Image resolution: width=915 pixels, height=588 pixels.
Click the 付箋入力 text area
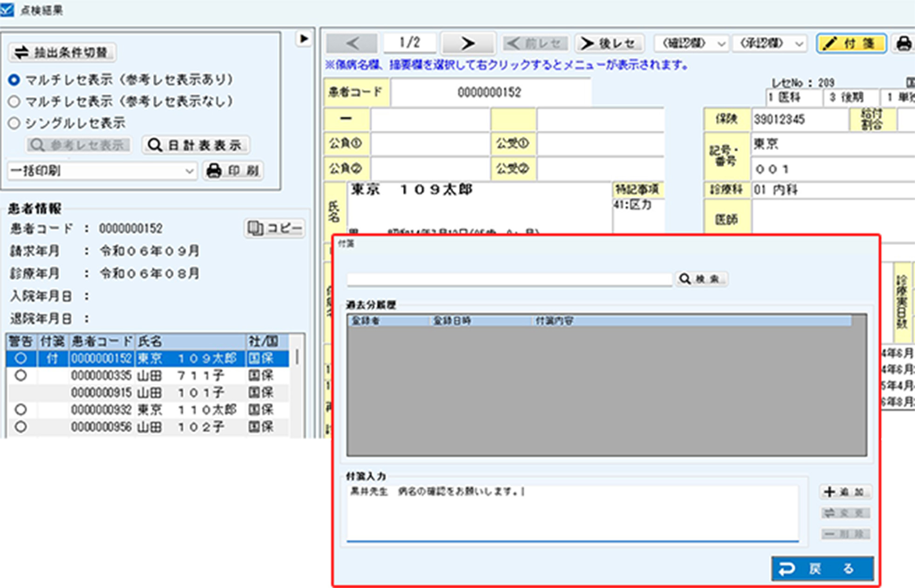pyautogui.click(x=572, y=513)
